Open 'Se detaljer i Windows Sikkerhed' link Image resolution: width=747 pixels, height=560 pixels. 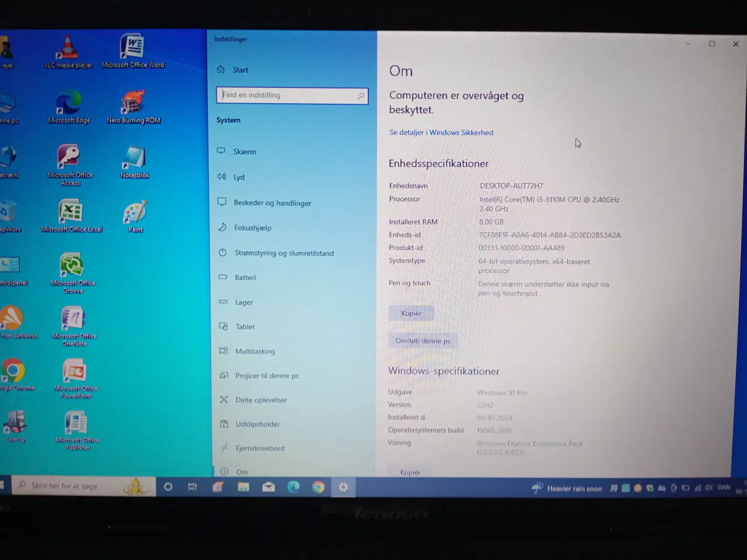(x=441, y=132)
